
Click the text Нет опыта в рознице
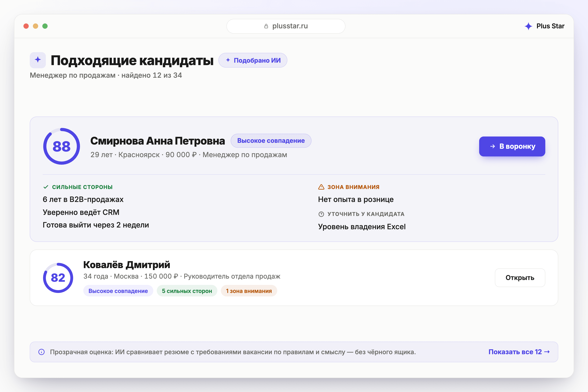tap(356, 199)
